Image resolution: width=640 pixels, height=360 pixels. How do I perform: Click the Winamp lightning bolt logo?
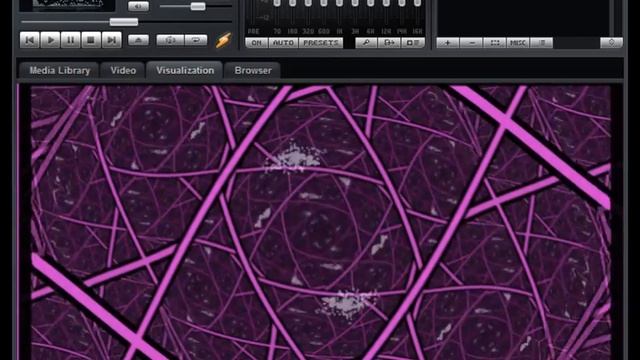pyautogui.click(x=223, y=40)
